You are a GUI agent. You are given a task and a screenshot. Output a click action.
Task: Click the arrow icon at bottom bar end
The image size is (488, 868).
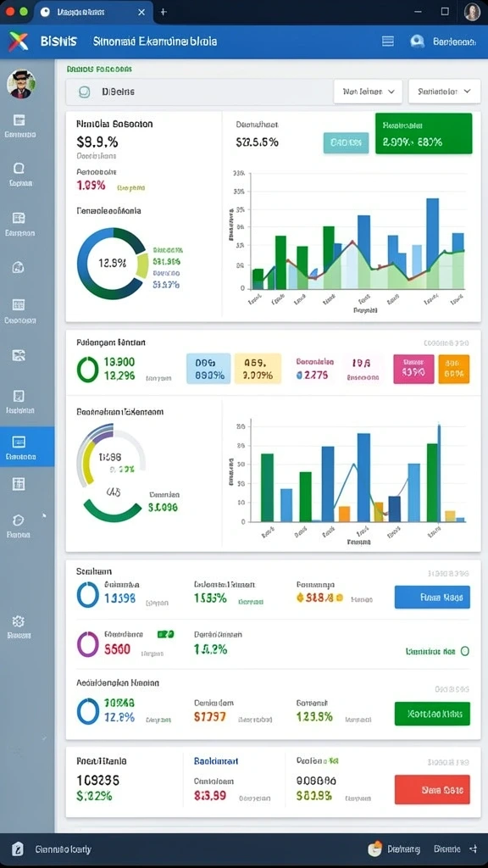point(473,849)
